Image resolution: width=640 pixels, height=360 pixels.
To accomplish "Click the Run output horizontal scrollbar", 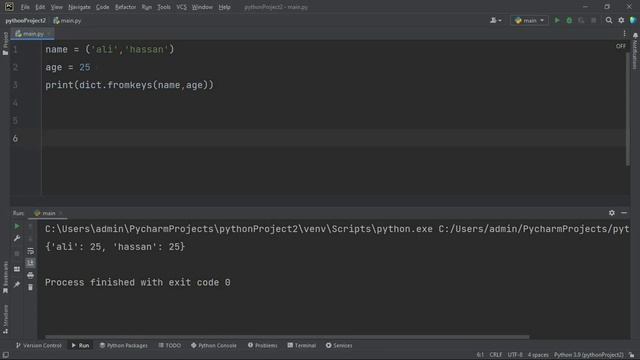I will 287,337.
